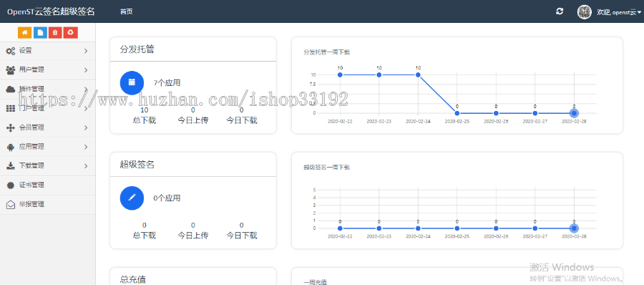Click the certificate badge icon beside 证书管理

(x=11, y=185)
